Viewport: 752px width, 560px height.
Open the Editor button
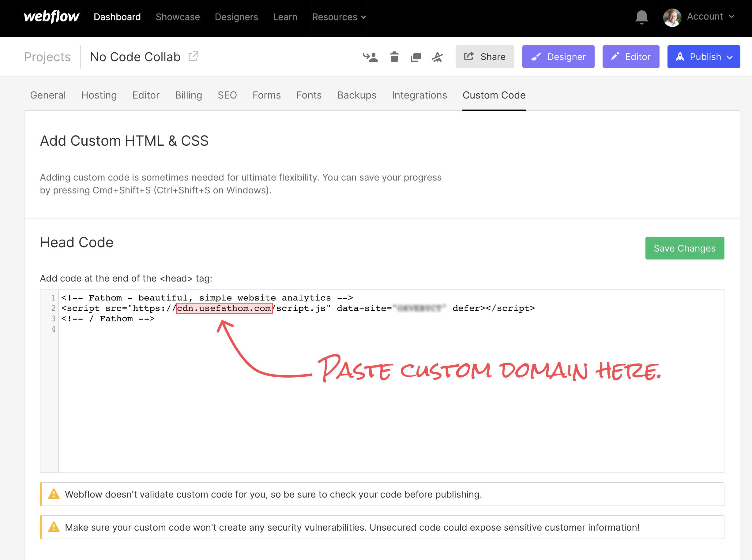[x=631, y=57]
